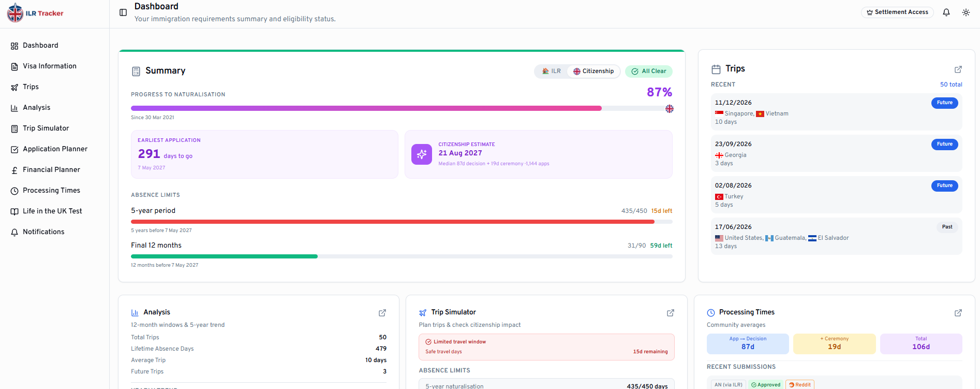Click the Analysis card chart icon
The image size is (980, 389).
pos(135,313)
